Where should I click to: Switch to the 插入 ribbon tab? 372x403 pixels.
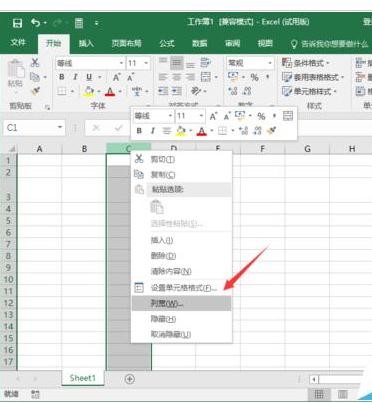(x=86, y=43)
